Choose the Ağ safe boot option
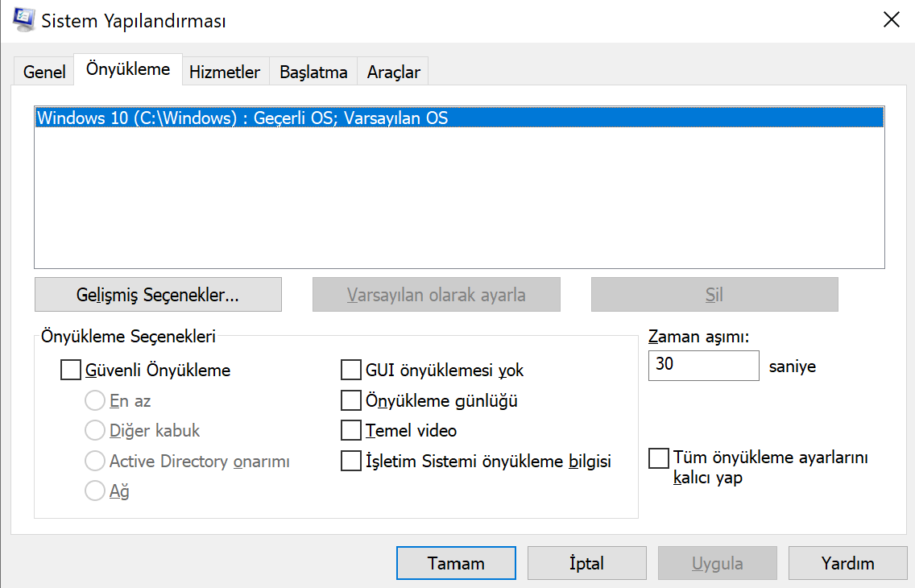The image size is (915, 588). 95,490
